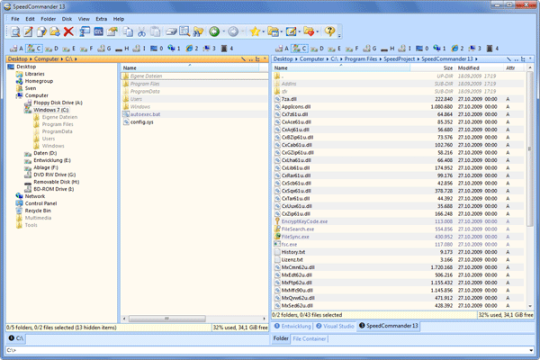
Task: Click the green Back navigation button
Action: [x=214, y=32]
